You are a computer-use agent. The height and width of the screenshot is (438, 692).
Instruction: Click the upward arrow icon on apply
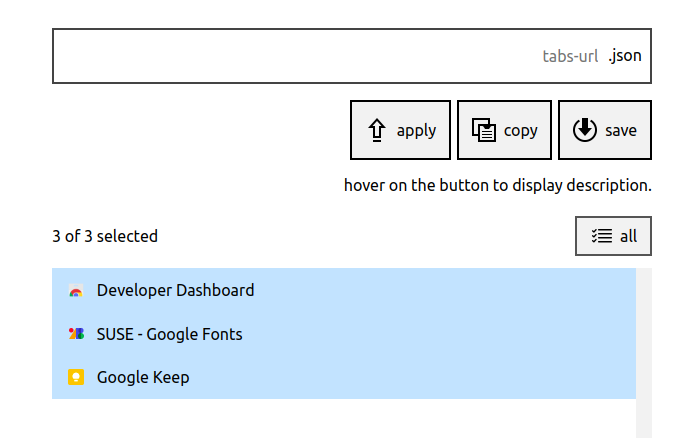coord(376,130)
